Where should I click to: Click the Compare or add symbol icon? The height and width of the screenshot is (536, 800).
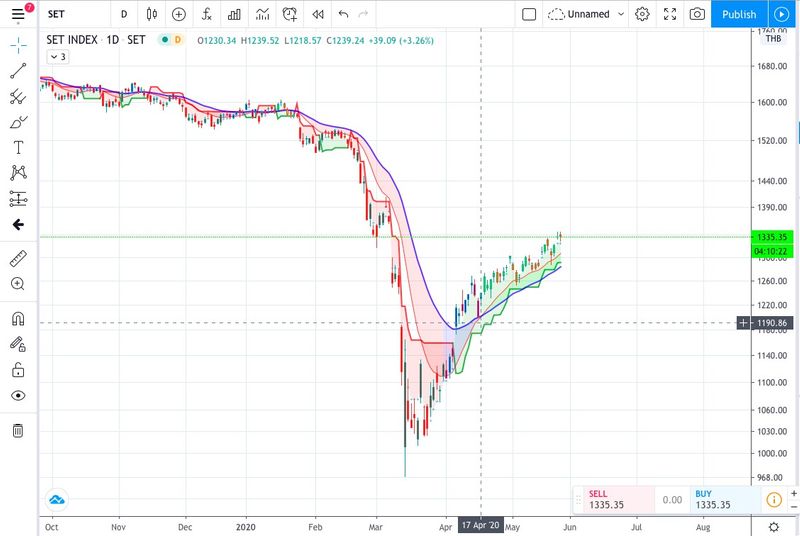(178, 15)
